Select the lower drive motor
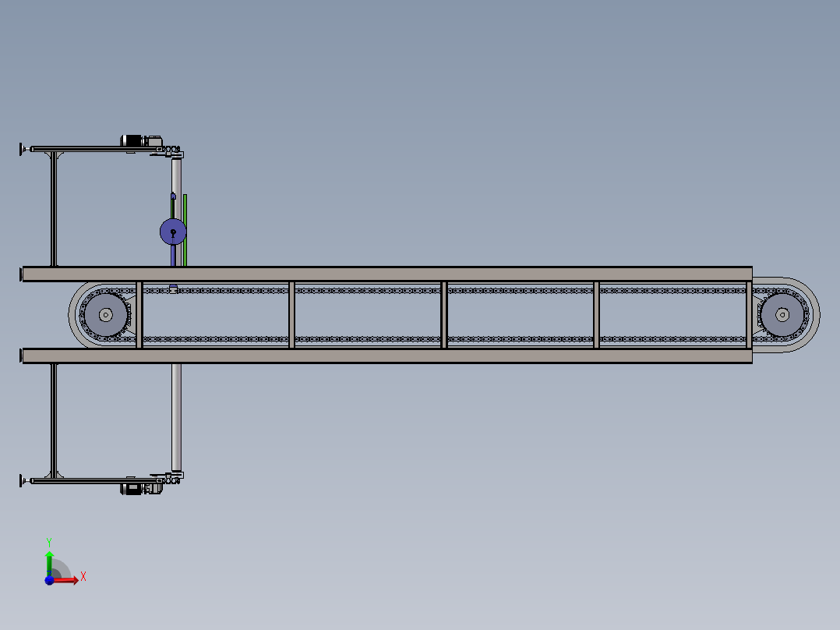Screen dimensions: 840x630 141,488
